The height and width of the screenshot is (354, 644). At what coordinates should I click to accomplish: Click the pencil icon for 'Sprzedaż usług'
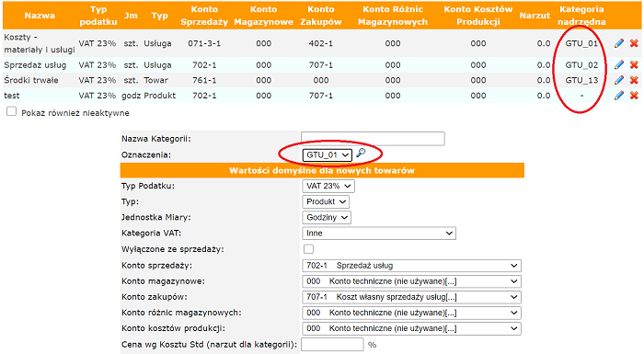click(x=619, y=64)
